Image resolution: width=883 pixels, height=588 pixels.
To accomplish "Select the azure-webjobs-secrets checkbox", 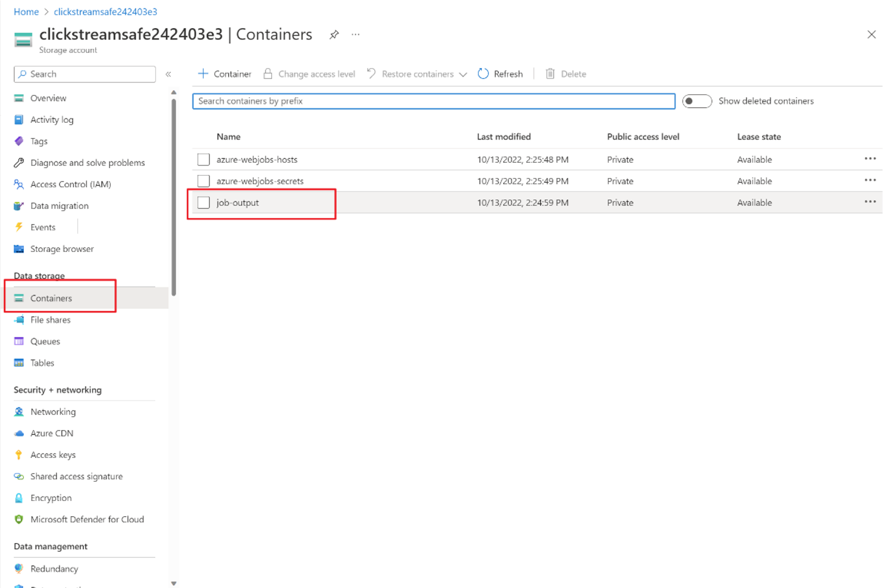I will [x=203, y=181].
